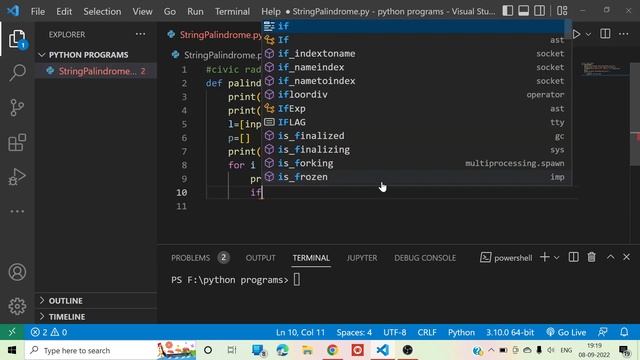Split the editor to the right

[x=605, y=34]
